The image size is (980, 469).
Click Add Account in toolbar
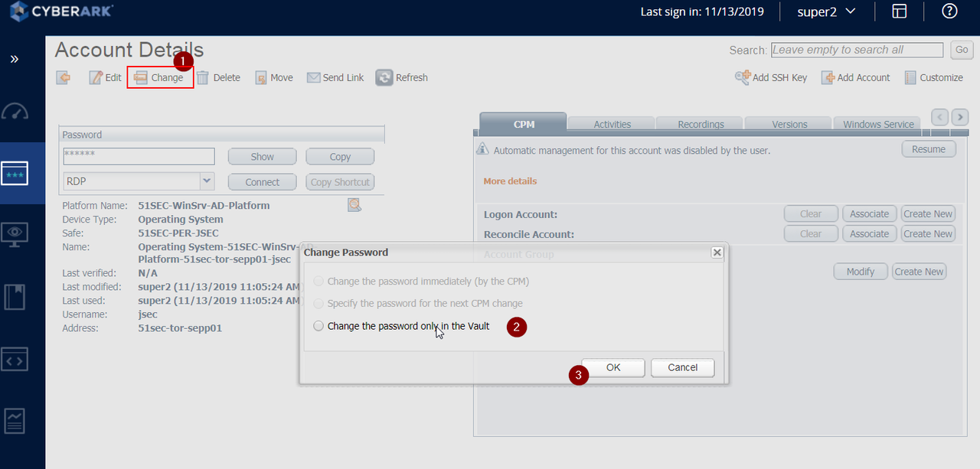(856, 77)
